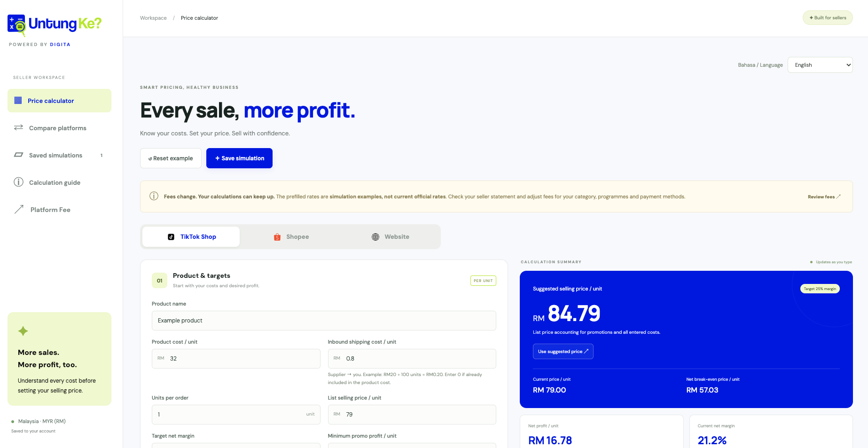
Task: Click the Saved simulations icon
Action: tap(19, 155)
